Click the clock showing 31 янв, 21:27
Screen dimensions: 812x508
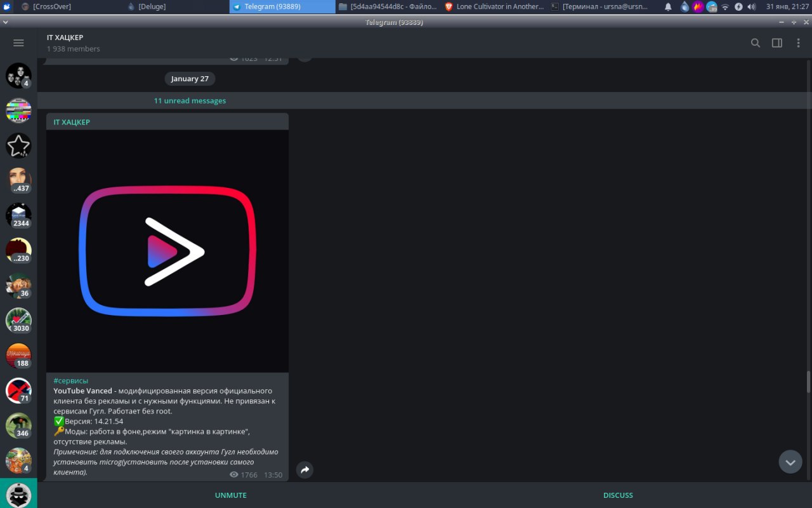786,6
